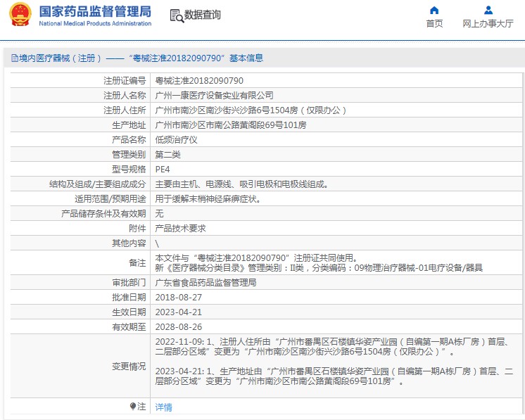Image resolution: width=525 pixels, height=420 pixels.
Task: Click the 产品储存条件及有效期 label
Action: pyautogui.click(x=103, y=213)
